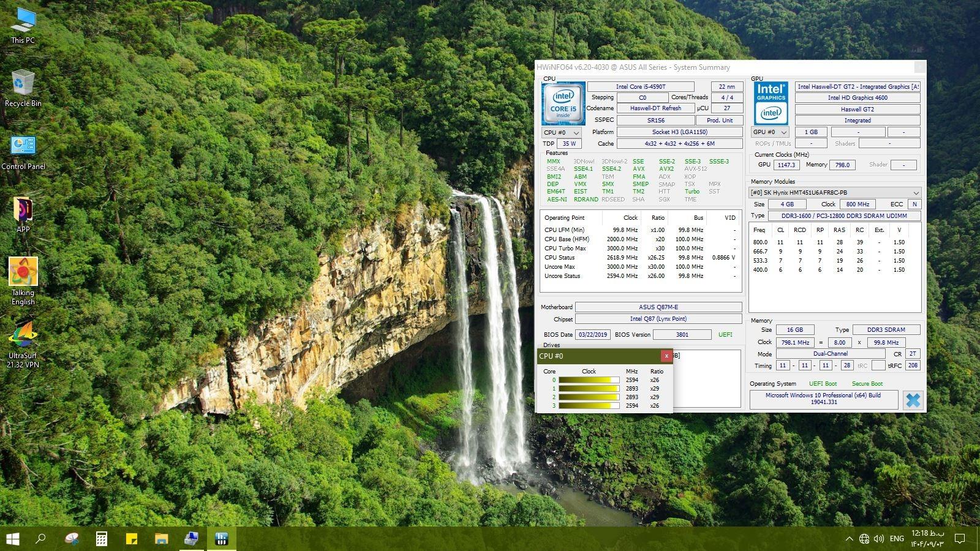
Task: Click the ENG language indicator
Action: pyautogui.click(x=897, y=539)
